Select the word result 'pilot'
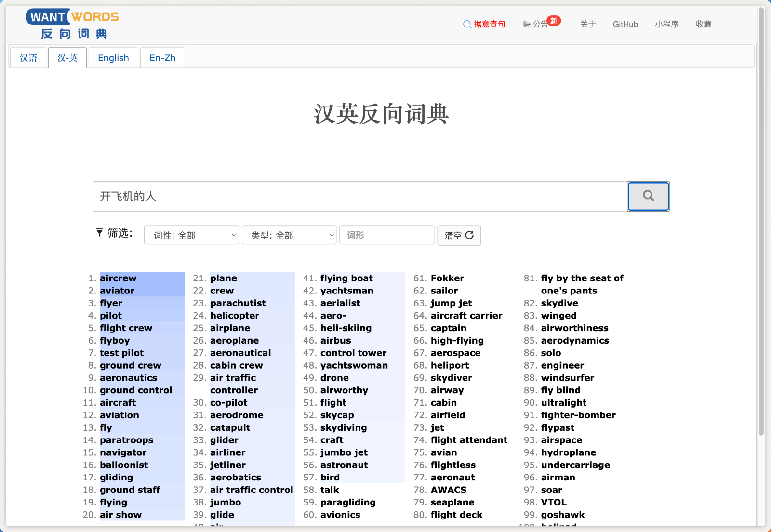771x532 pixels. [x=111, y=315]
